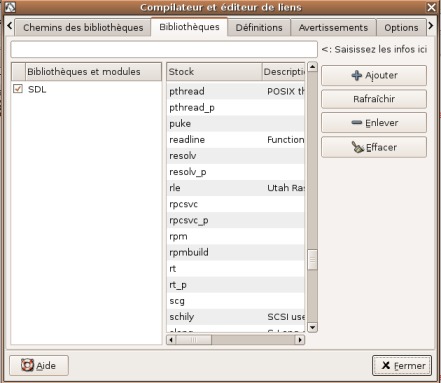Select the Bibliothèques tab

[x=189, y=27]
